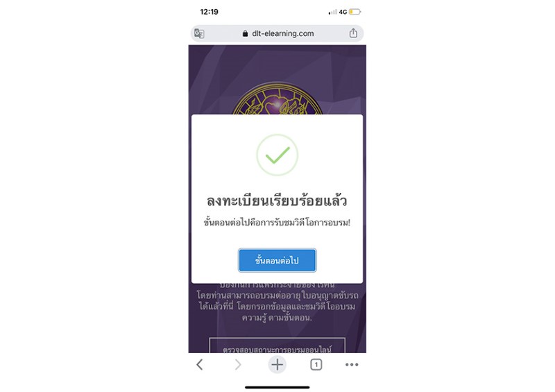This screenshot has width=555, height=392.
Task: Open the three-dot browser menu
Action: (x=352, y=364)
